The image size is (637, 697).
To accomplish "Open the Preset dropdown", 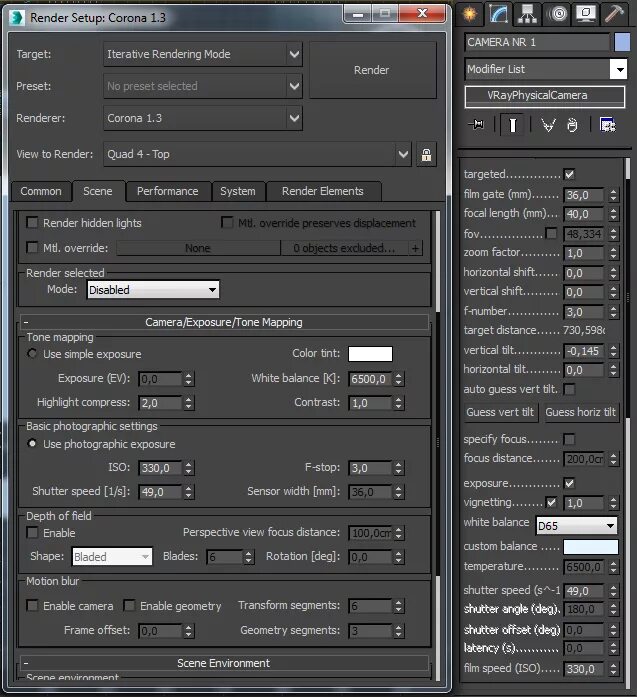I will click(x=203, y=86).
